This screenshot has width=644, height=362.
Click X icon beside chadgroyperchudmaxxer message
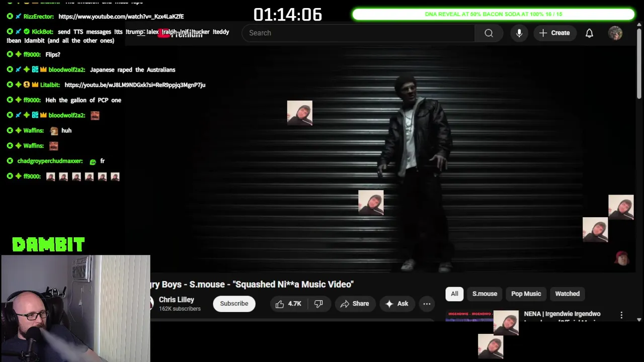pos(10,161)
